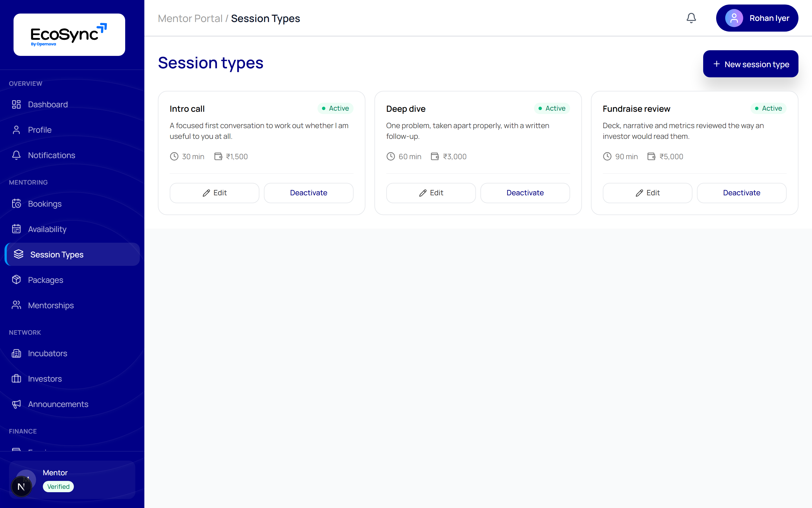Create a New session type
Screen dimensions: 812x508
click(751, 64)
